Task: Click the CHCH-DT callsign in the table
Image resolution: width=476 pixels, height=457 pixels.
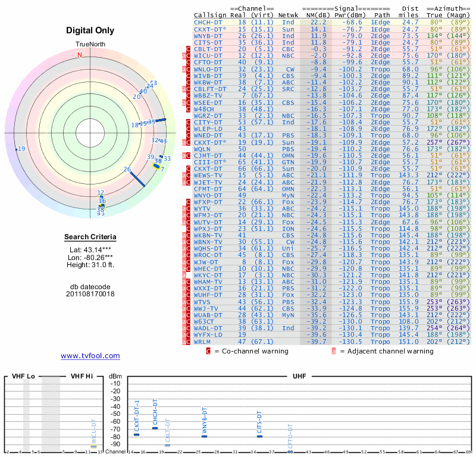Action: pos(208,22)
